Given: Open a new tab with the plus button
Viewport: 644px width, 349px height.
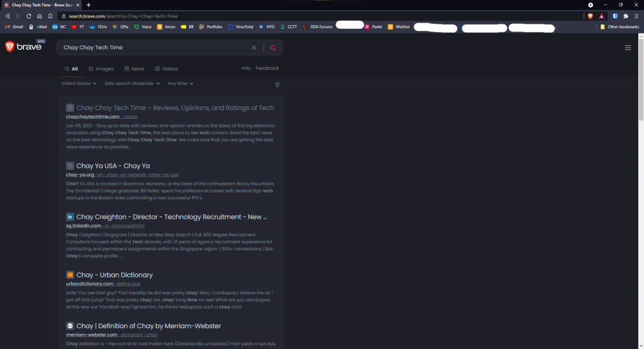Looking at the screenshot, I should tap(88, 5).
